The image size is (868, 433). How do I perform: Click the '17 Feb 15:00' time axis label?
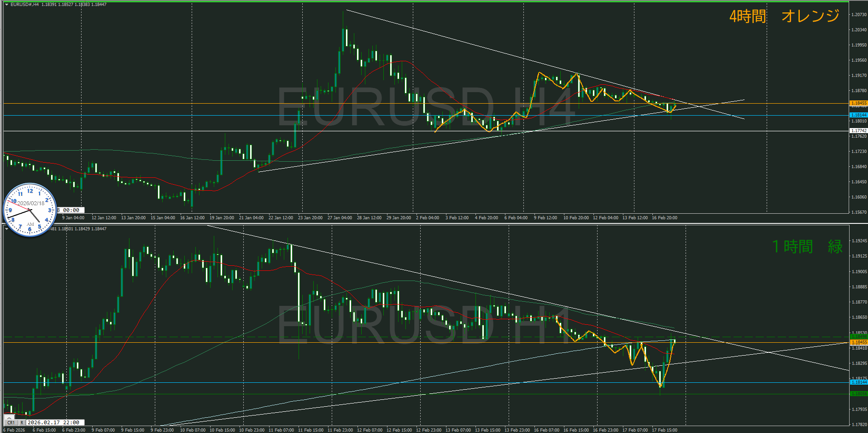pyautogui.click(x=664, y=430)
